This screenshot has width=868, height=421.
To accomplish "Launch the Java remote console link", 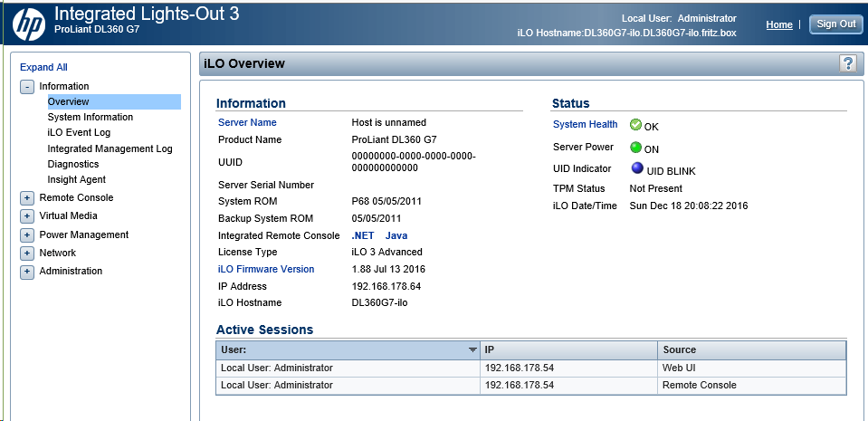I will pos(396,235).
